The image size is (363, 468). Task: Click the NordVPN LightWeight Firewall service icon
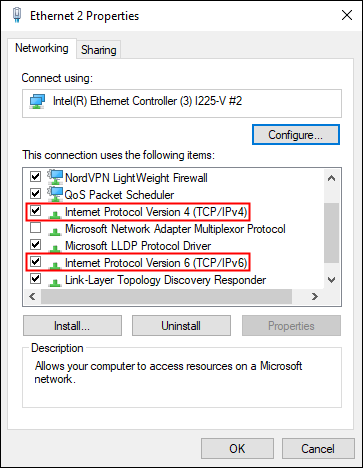[x=55, y=177]
